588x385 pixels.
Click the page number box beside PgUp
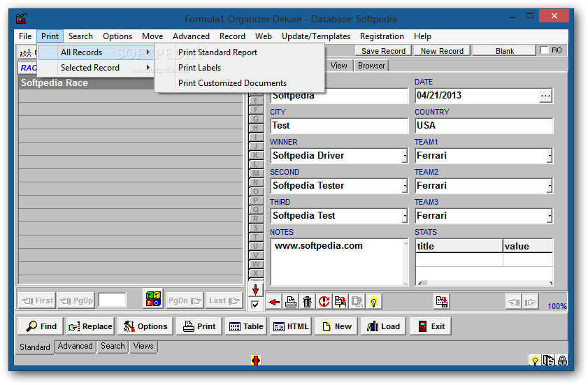(112, 300)
